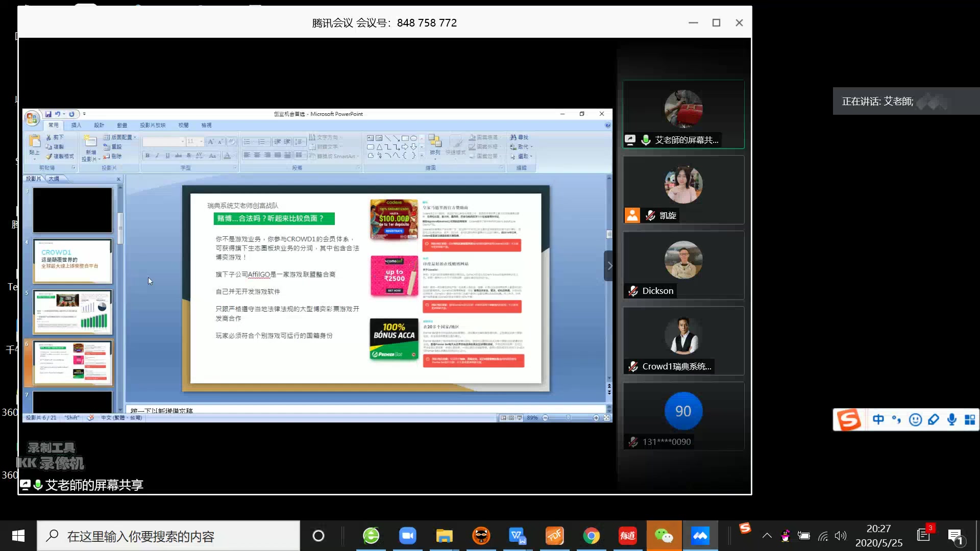This screenshot has height=551, width=980.
Task: Expand the shapes gallery more arrow
Action: pos(422,155)
